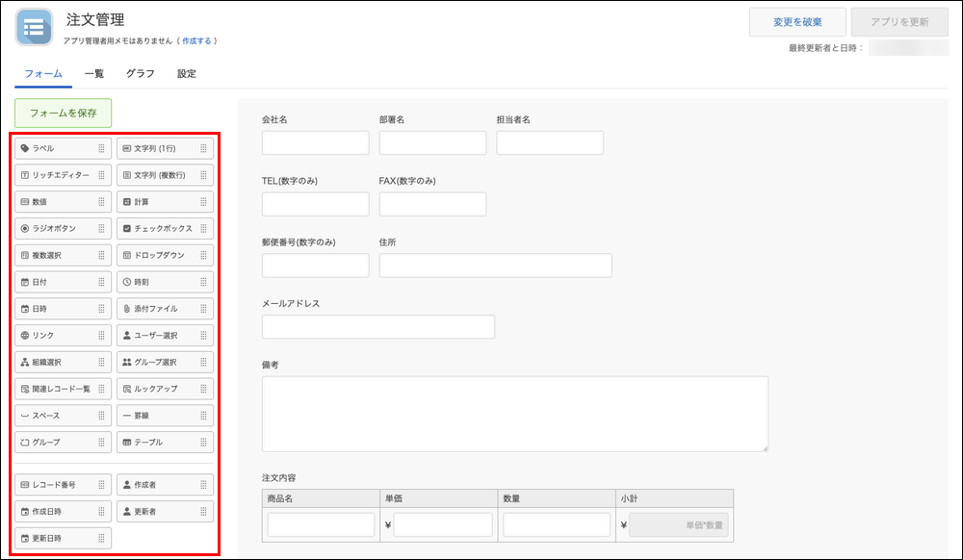Click the 注文管理 app icon

tap(34, 27)
